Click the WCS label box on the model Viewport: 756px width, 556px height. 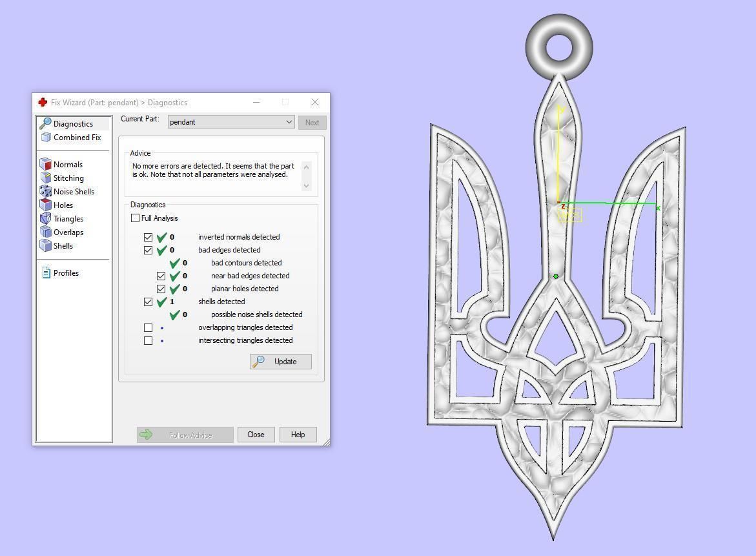[570, 214]
